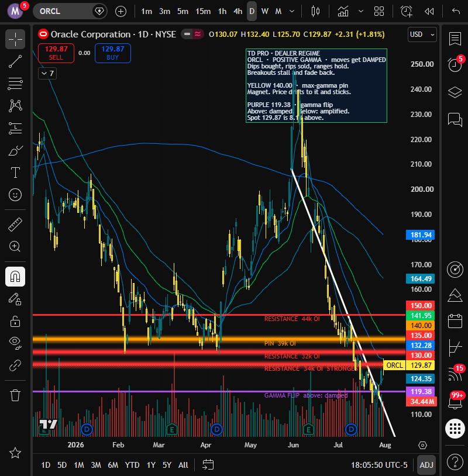Toggle ADJ adjusted data button
Viewport: 468px width, 476px height.
tap(426, 465)
